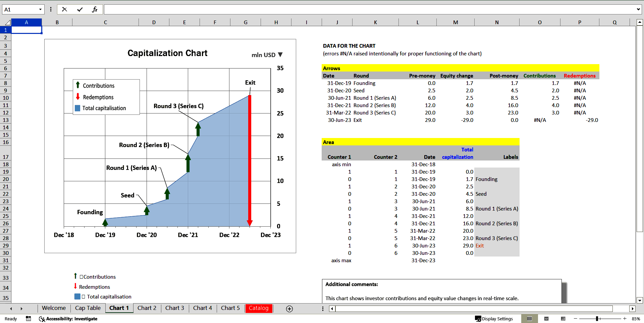The image size is (644, 323).
Task: Expand the formula bar chevron
Action: pyautogui.click(x=638, y=9)
